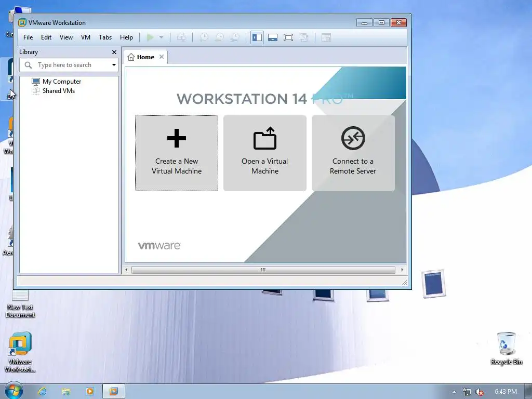532x399 pixels.
Task: Select My Computer in the library tree
Action: click(x=57, y=82)
